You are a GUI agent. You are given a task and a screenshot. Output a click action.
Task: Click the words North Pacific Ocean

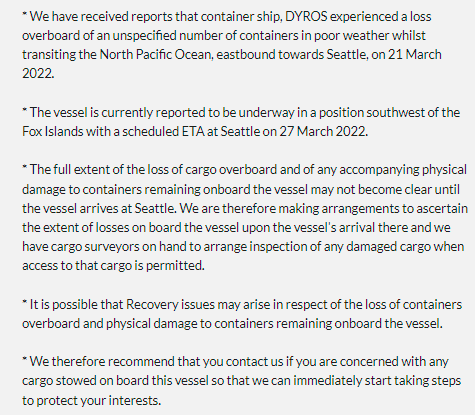pos(155,54)
